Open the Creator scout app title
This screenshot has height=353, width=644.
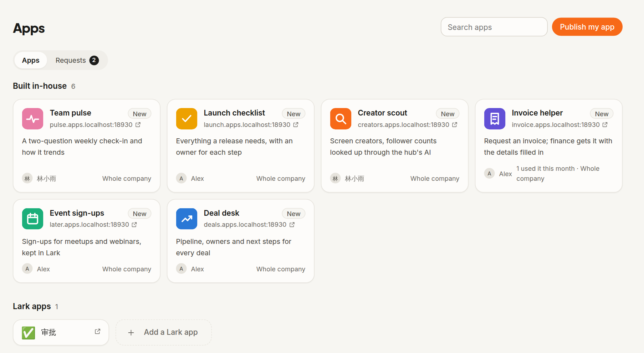382,113
